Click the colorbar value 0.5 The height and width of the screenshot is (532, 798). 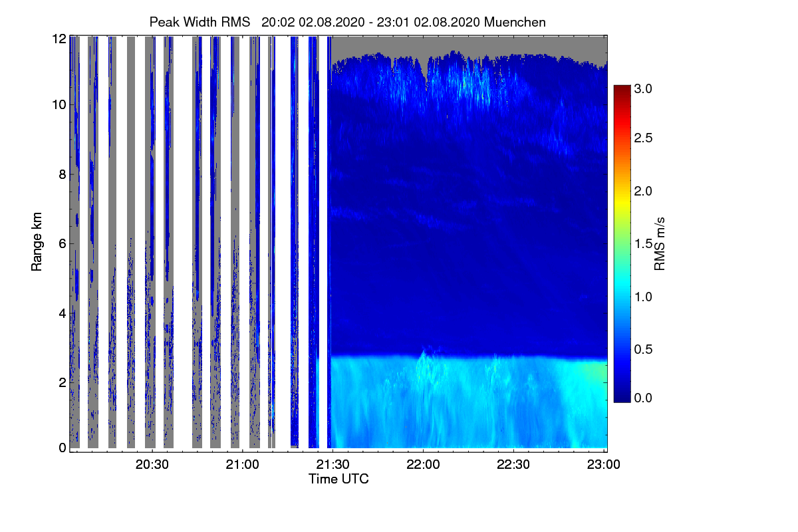click(643, 348)
